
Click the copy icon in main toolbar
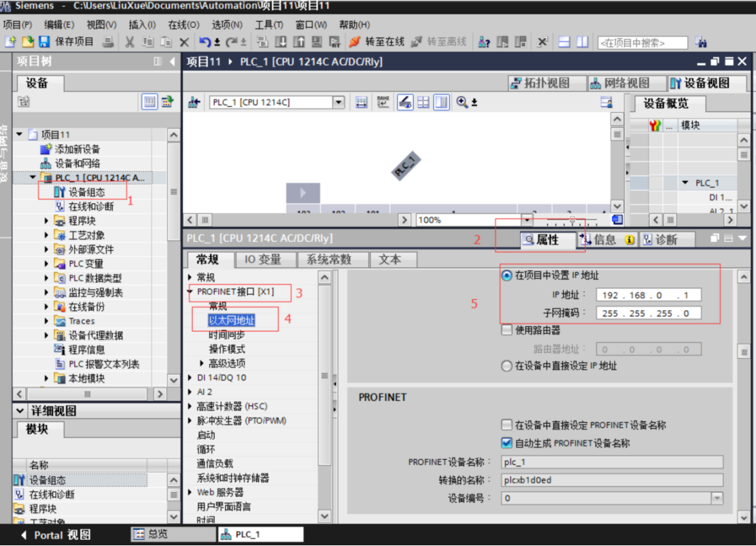tap(148, 42)
